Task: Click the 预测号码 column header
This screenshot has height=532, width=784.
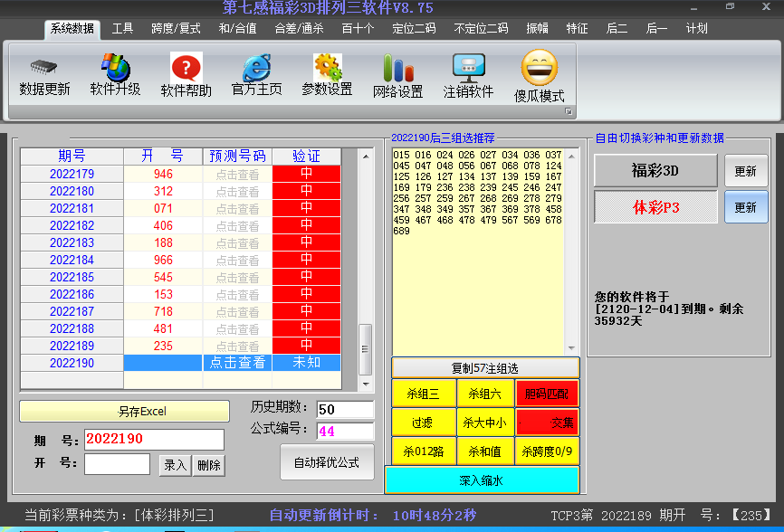Action: (237, 156)
